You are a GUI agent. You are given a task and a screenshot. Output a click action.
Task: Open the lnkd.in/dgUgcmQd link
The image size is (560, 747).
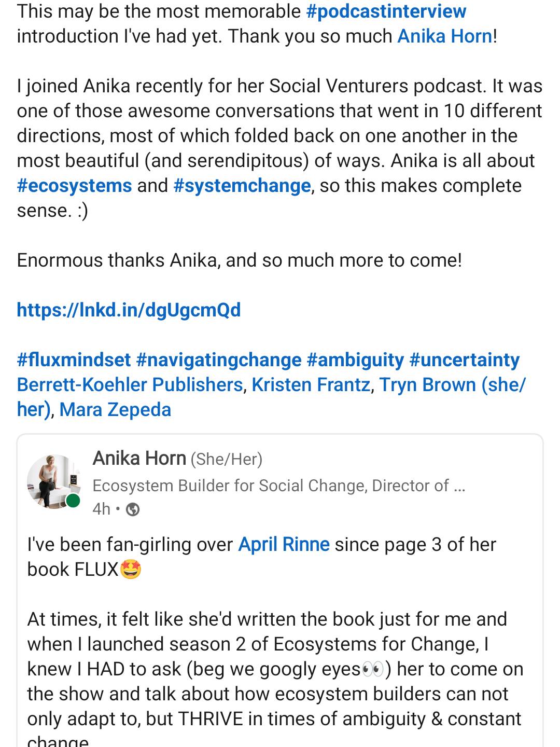point(129,310)
